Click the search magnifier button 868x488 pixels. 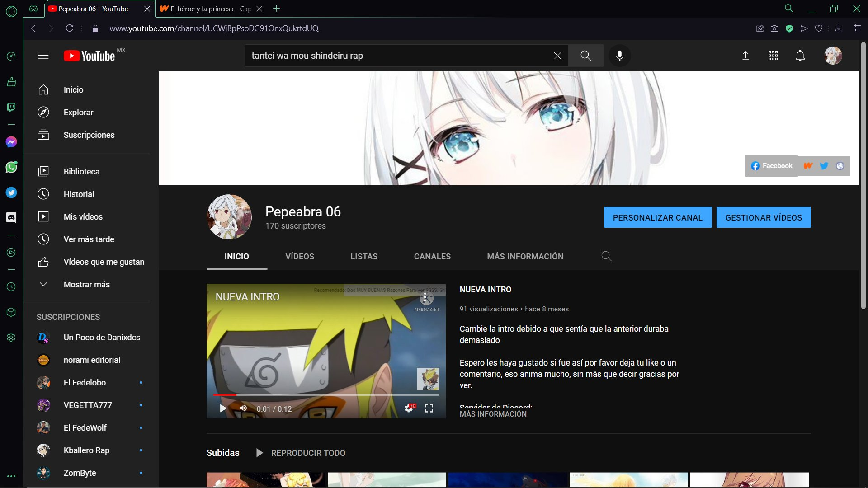coord(585,56)
